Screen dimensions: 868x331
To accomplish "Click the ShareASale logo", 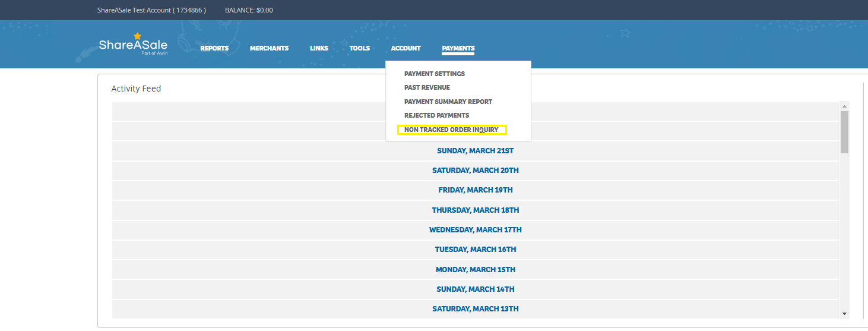I will pos(133,45).
